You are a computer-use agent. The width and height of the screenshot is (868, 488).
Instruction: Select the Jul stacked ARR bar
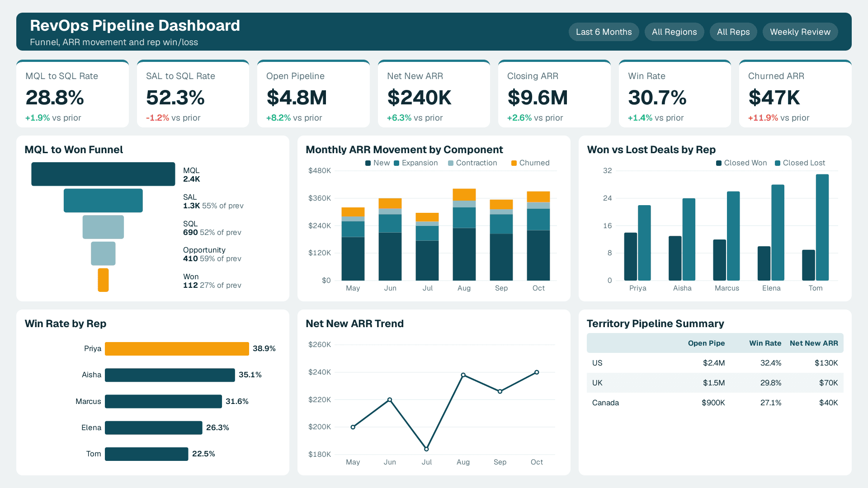click(x=427, y=247)
